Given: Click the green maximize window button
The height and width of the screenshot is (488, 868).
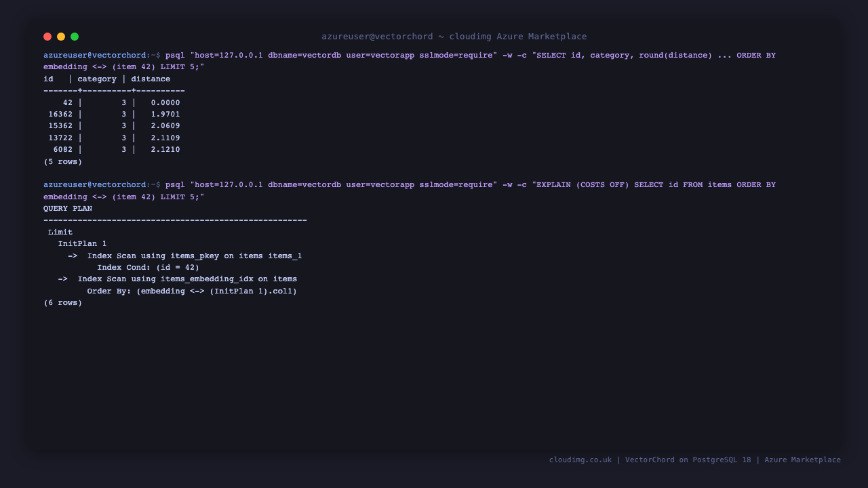Looking at the screenshot, I should tap(75, 37).
